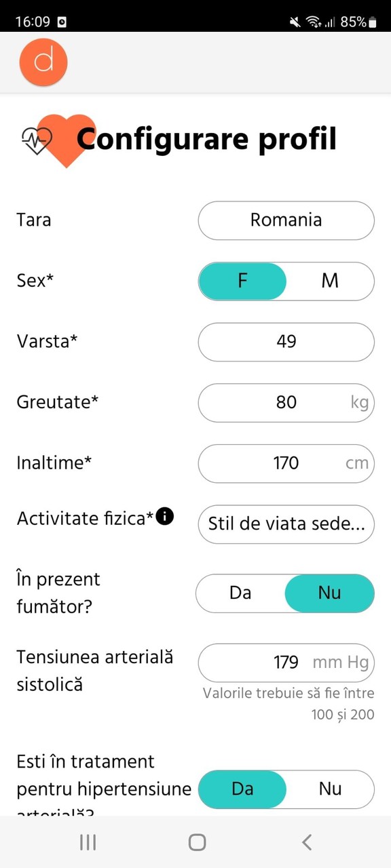Select M for Sex
The image size is (391, 868).
coord(330,281)
